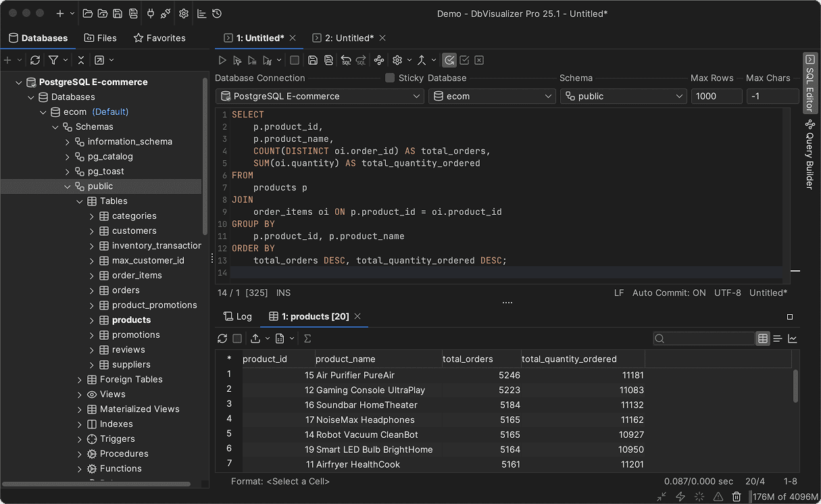
Task: Switch the results grid to chart view
Action: [793, 338]
